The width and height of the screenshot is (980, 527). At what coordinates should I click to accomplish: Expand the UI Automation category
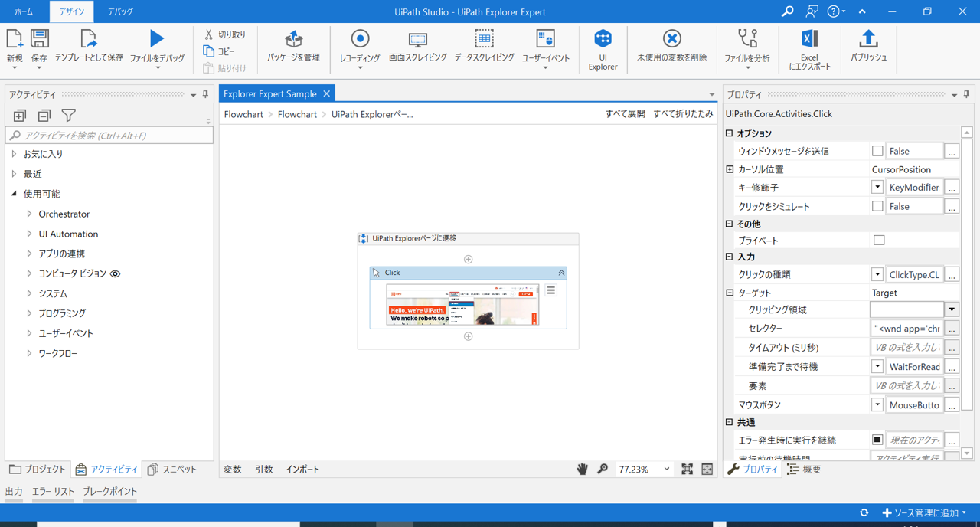coord(29,234)
